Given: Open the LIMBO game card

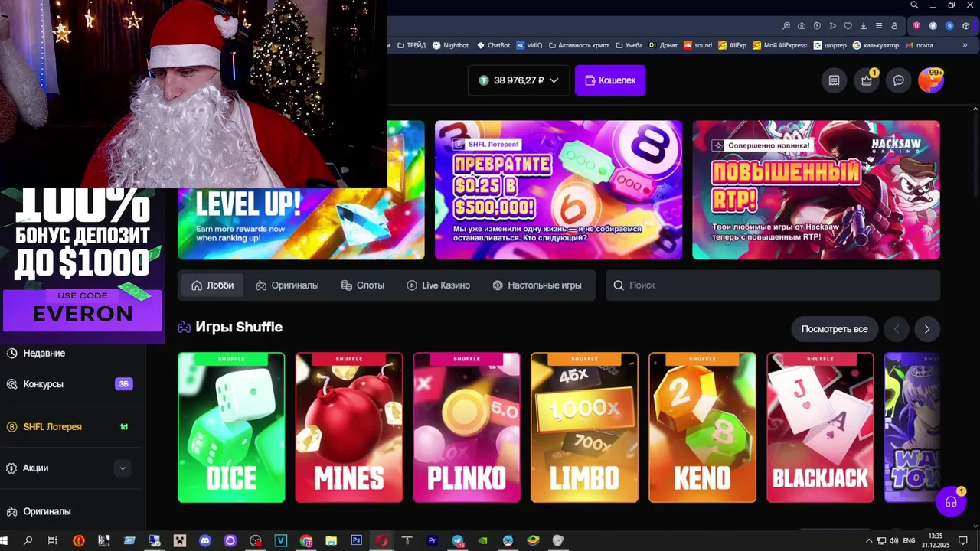Looking at the screenshot, I should tap(584, 428).
